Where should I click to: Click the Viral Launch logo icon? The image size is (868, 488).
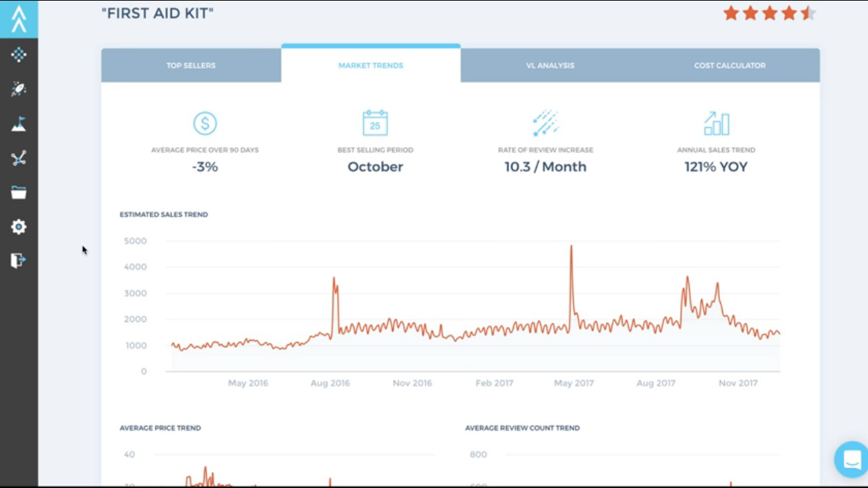click(19, 19)
